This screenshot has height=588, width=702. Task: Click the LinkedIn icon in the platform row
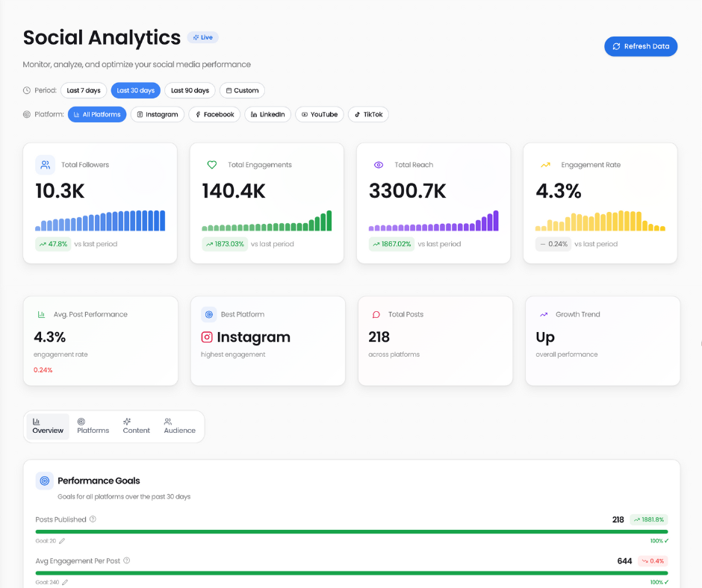tap(255, 114)
